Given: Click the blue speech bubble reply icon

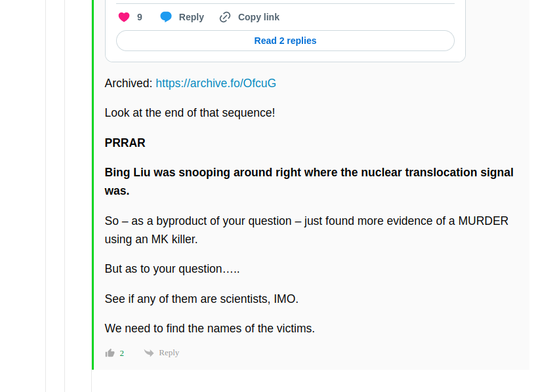Looking at the screenshot, I should [x=166, y=17].
